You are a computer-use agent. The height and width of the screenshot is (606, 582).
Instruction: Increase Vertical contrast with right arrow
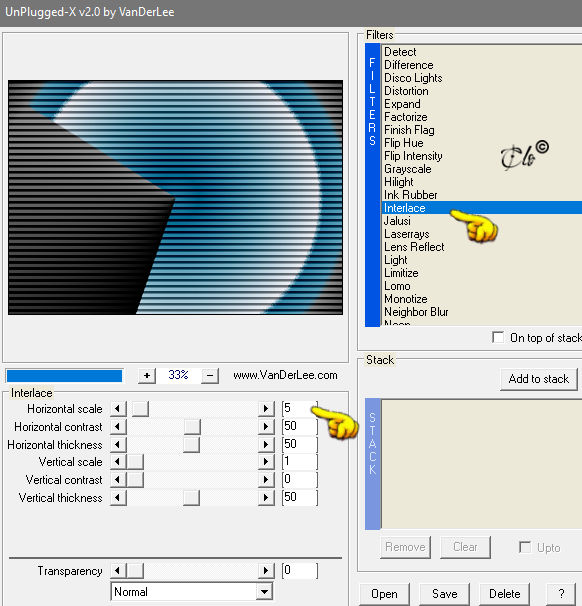point(266,480)
